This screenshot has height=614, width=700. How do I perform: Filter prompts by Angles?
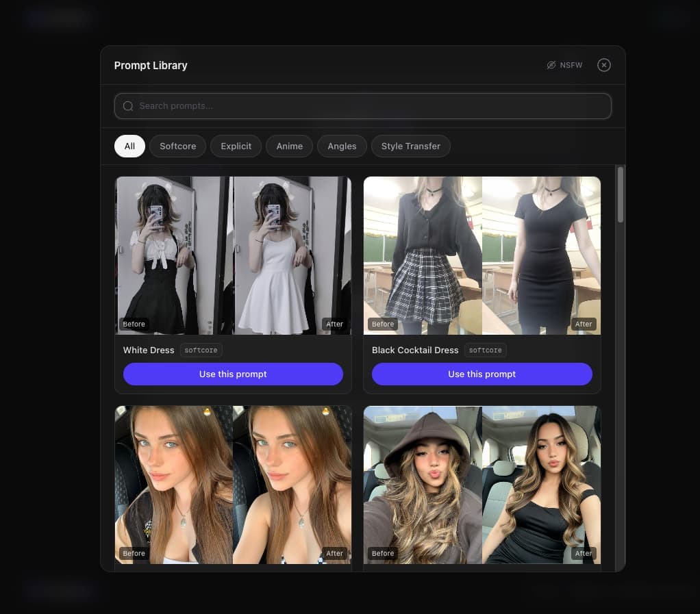pos(342,146)
